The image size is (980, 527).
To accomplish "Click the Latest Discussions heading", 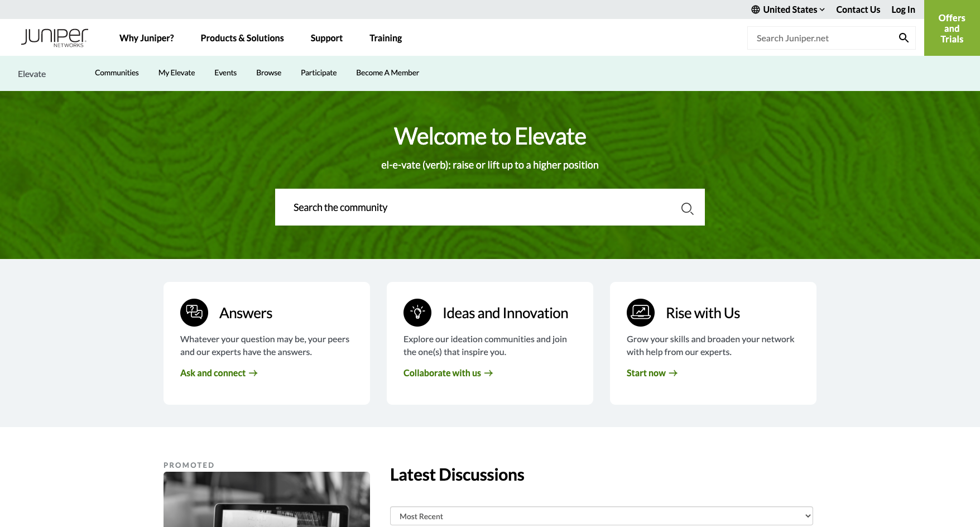I will click(457, 475).
